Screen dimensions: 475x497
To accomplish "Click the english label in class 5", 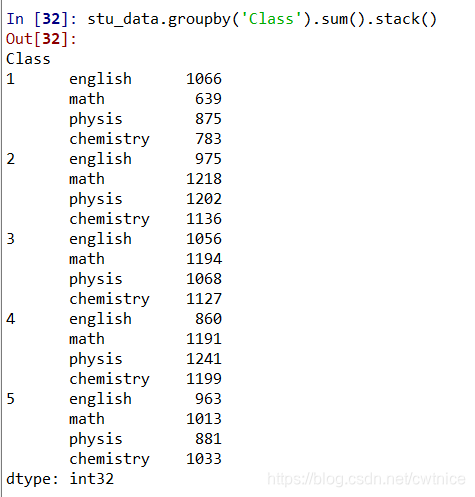I will coord(100,400).
